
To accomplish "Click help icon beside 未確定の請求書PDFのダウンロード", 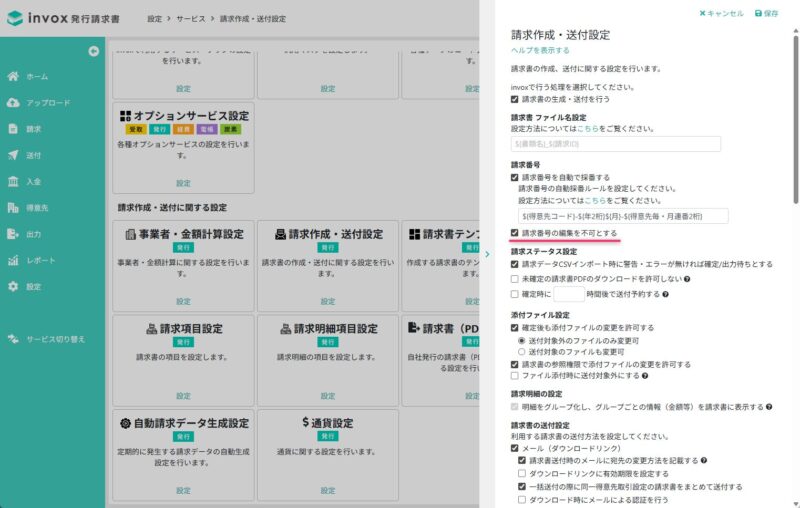I will 687,279.
